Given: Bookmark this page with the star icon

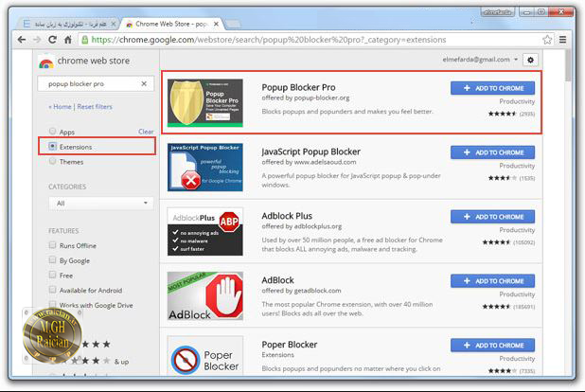Looking at the screenshot, I should point(547,40).
